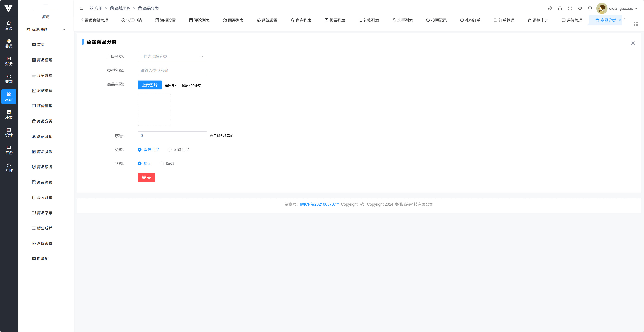The image size is (644, 332).
Task: Open the 财务 section in left rail
Action: point(9,61)
